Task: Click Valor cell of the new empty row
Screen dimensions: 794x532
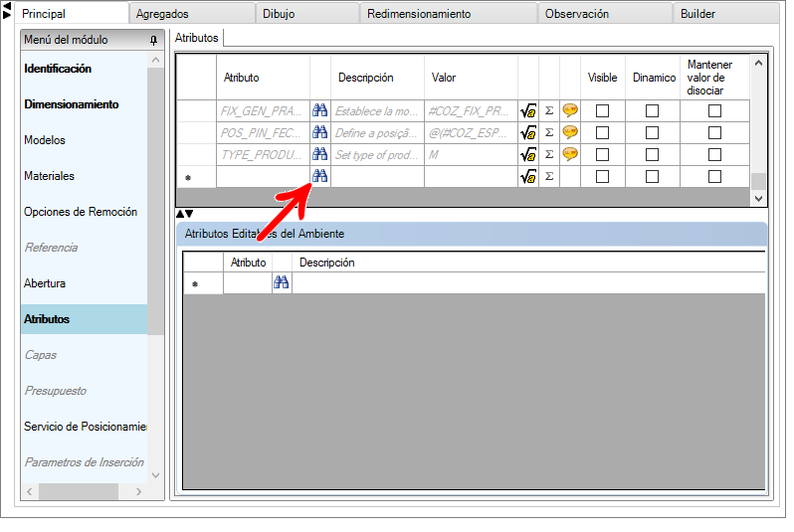Action: click(x=471, y=177)
